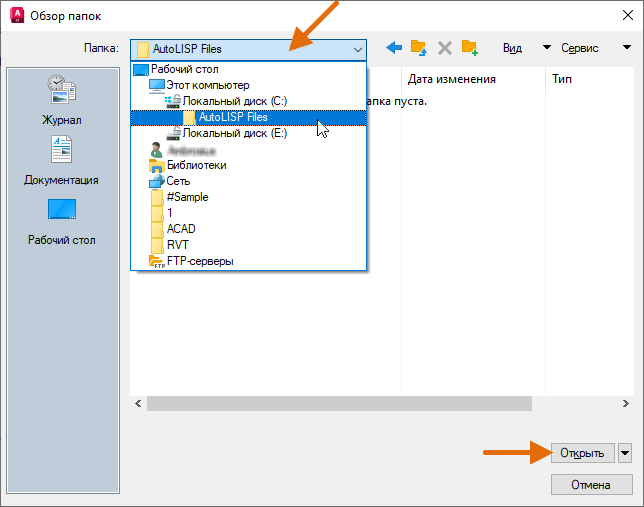Select Этот компьютер in dropdown list

point(248,85)
